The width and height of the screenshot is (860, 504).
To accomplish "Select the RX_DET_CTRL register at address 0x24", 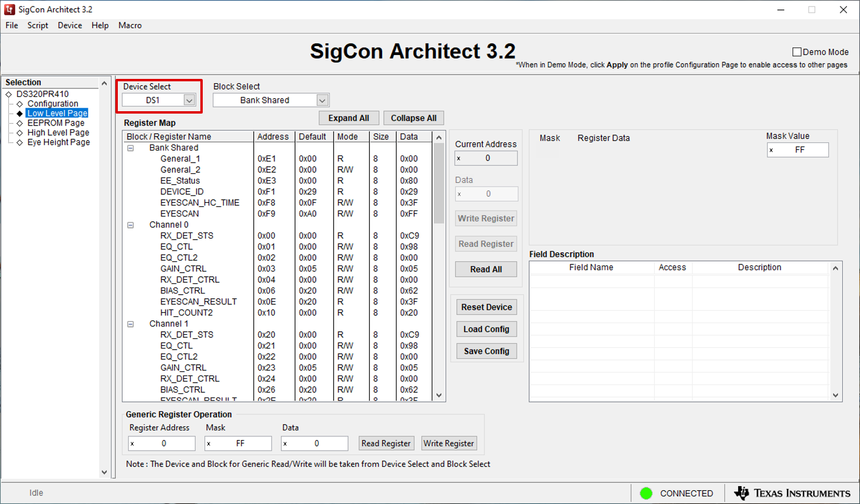I will coord(279,379).
